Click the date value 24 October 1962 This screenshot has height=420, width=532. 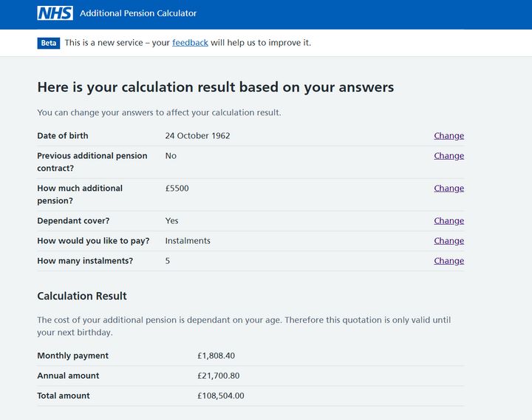click(197, 136)
